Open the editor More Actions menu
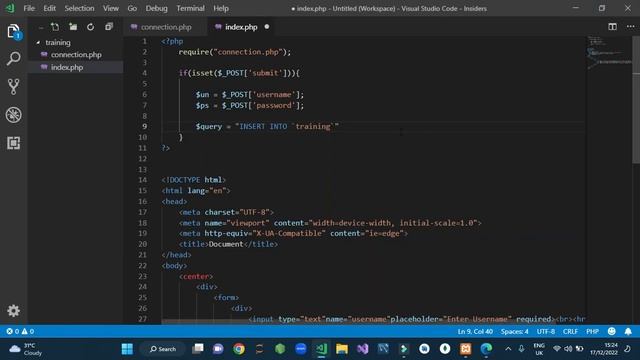This screenshot has width=640, height=360. click(631, 27)
